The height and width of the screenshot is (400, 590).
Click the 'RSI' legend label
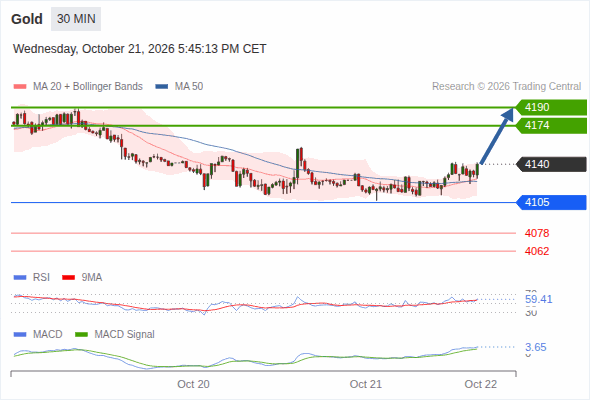coord(41,277)
